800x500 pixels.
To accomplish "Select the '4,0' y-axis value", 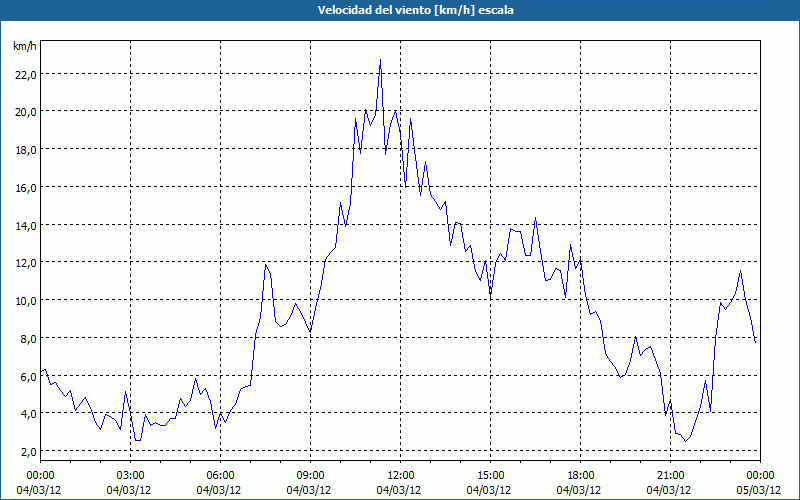I will click(28, 414).
